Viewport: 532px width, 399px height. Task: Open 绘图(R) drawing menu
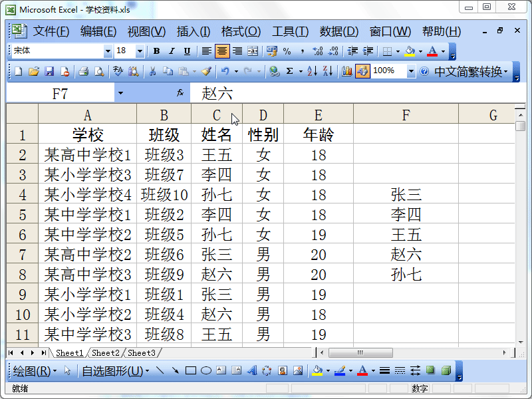click(x=35, y=371)
